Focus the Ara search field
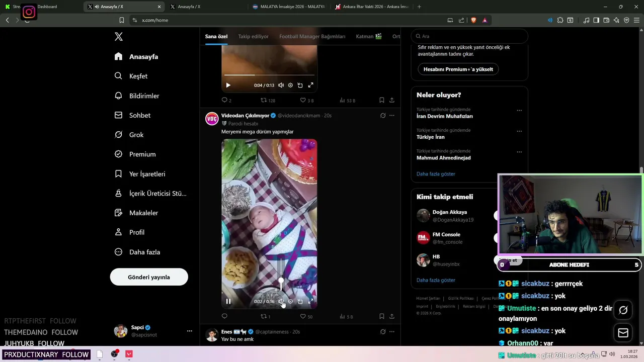The height and width of the screenshot is (362, 644). coord(469,36)
